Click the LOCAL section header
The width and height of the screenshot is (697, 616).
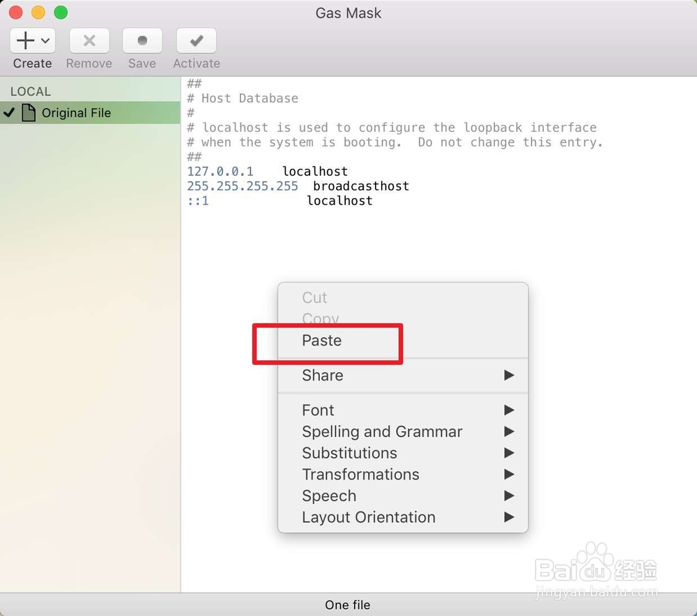pos(31,91)
